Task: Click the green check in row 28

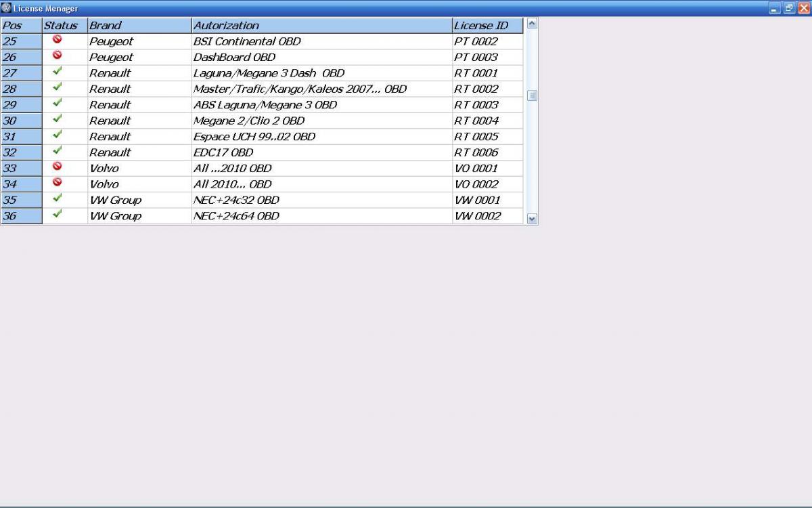Action: (x=57, y=87)
